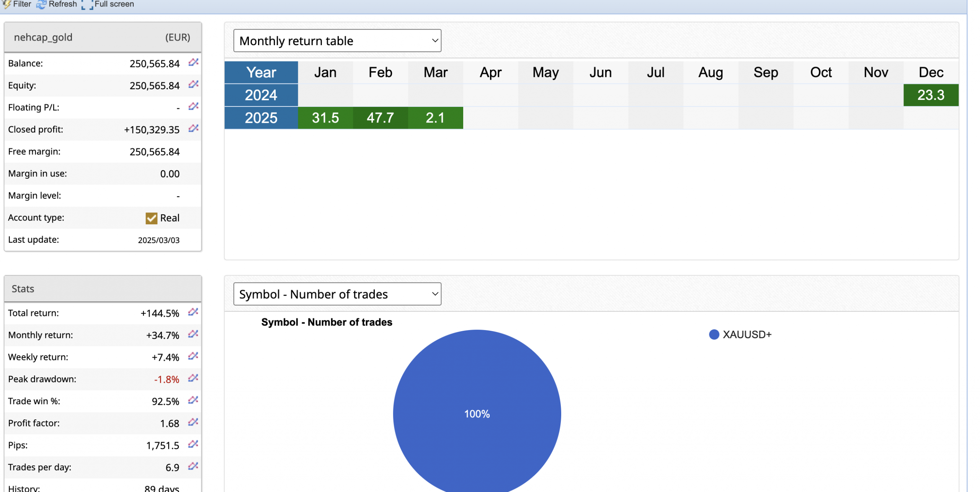Expand Symbol - Number of trades dropdown

coord(337,294)
